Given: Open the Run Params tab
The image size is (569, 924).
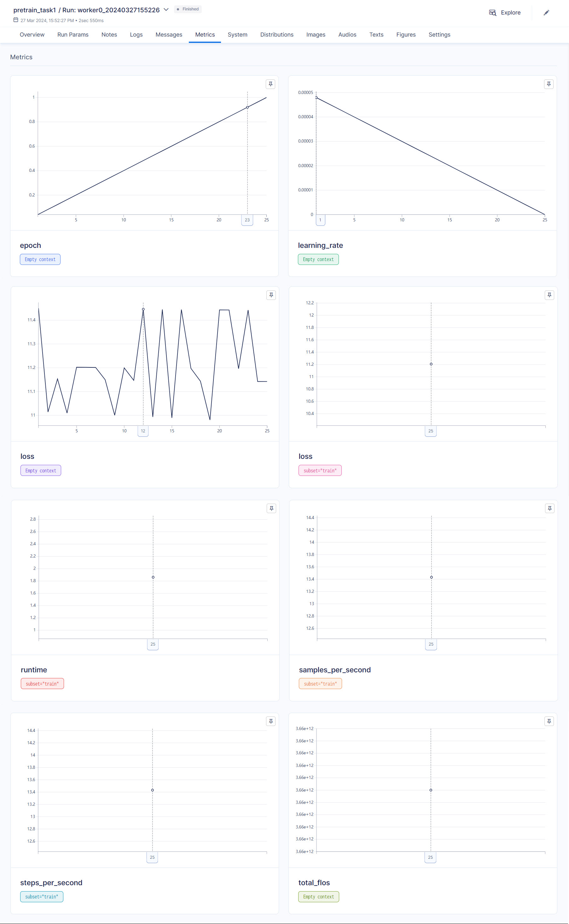Looking at the screenshot, I should pyautogui.click(x=73, y=35).
